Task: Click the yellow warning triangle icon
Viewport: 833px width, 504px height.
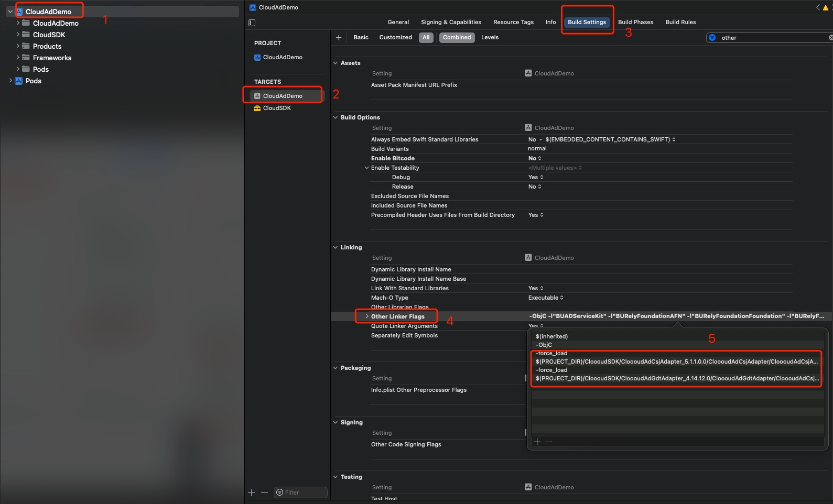Action: (x=826, y=7)
